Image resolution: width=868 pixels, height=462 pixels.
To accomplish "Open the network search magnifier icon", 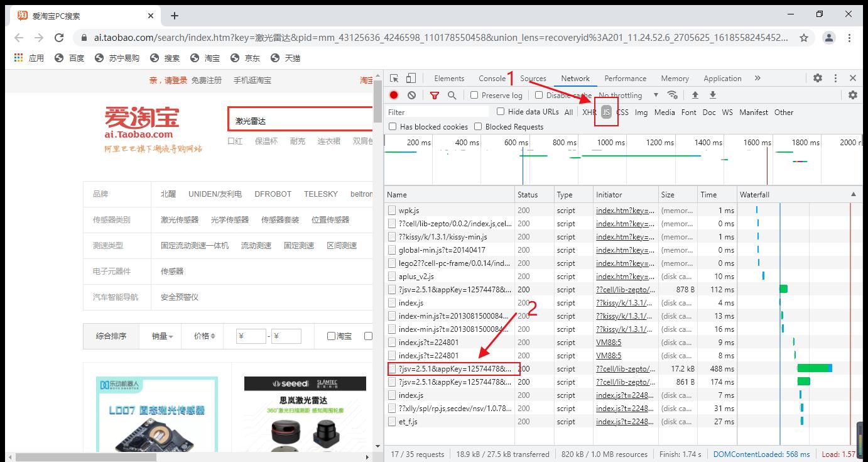I will coord(452,96).
